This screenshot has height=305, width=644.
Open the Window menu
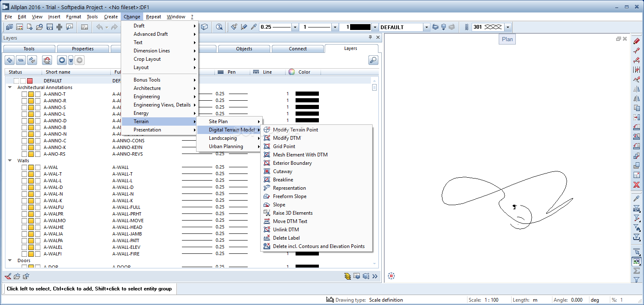176,17
